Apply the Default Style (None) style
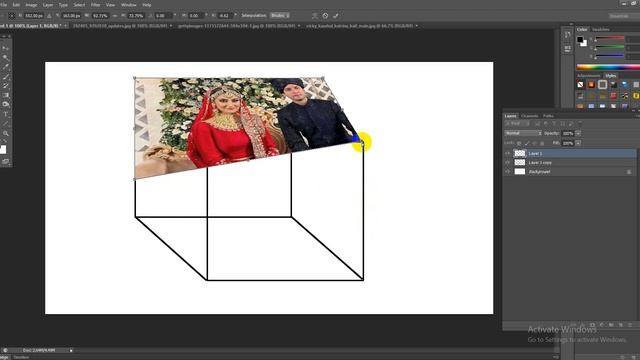The height and width of the screenshot is (360, 640). [580, 84]
